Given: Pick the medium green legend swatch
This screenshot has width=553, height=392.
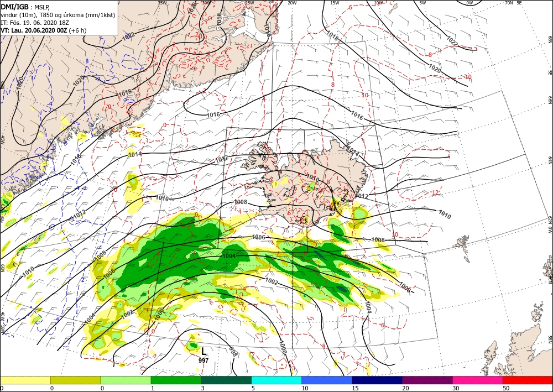Looking at the screenshot, I should pos(176,380).
